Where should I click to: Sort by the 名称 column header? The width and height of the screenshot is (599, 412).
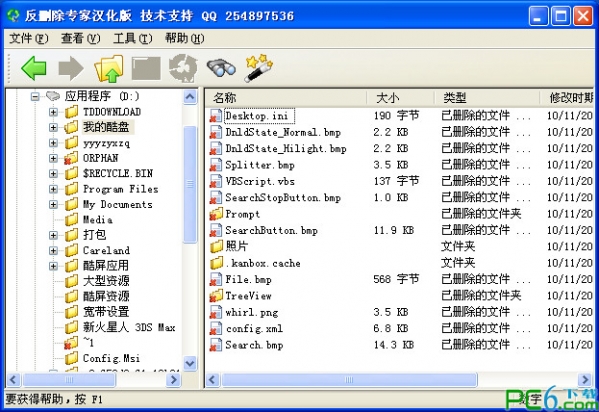[x=286, y=98]
